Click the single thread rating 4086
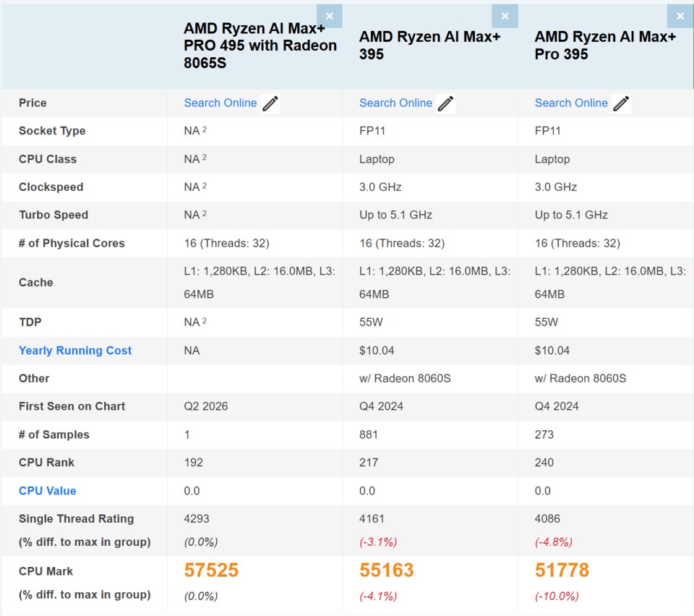Viewport: 694px width, 616px height. pos(547,518)
